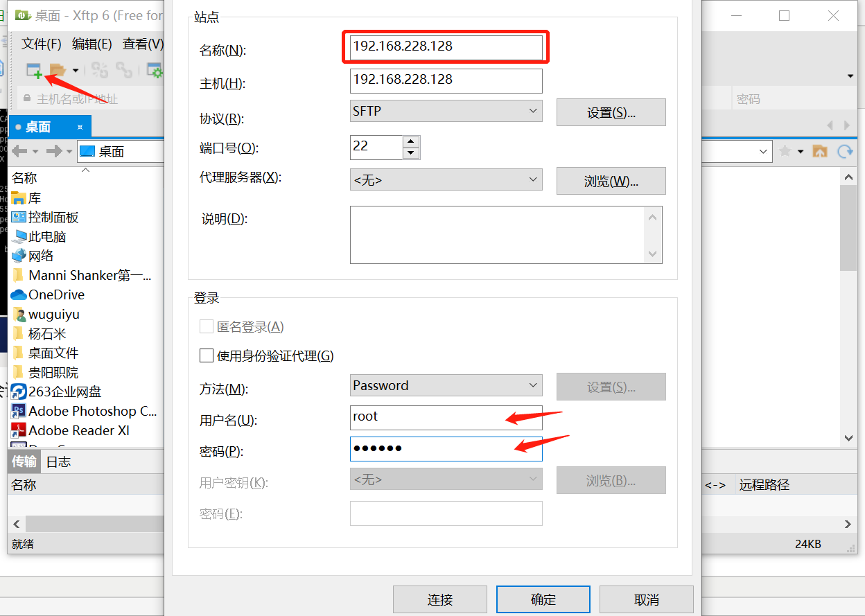The height and width of the screenshot is (616, 865).
Task: Click the toolbar overflow arrow at right edge
Action: coord(850,76)
